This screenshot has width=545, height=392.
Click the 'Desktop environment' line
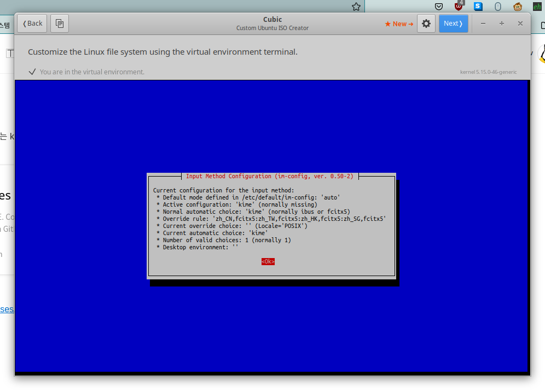click(x=197, y=247)
